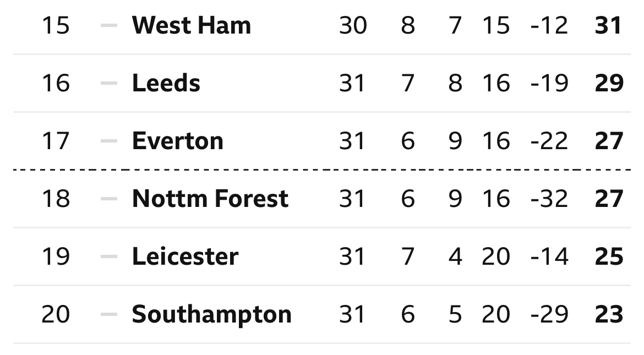Click West Ham's no-movement dash icon

click(x=109, y=25)
